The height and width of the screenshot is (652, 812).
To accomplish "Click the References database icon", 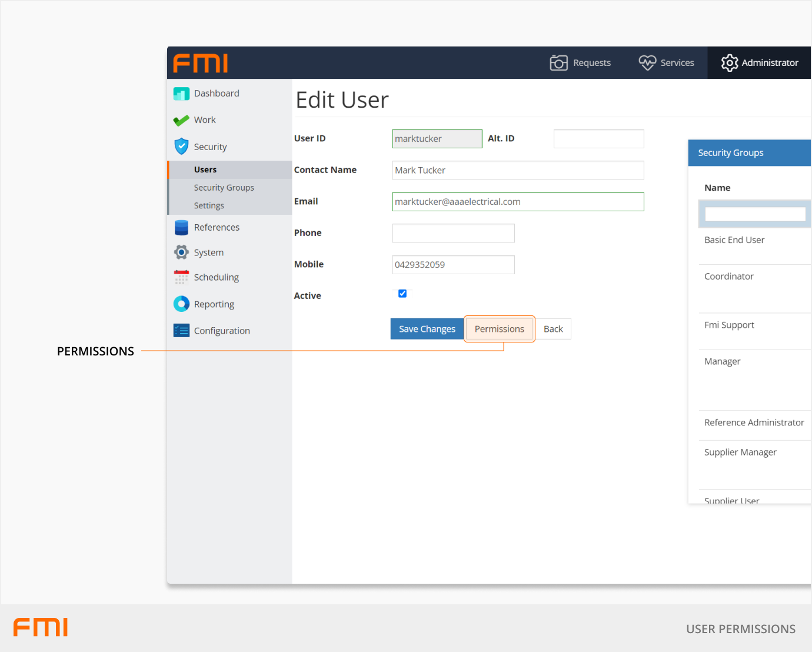I will pyautogui.click(x=181, y=228).
